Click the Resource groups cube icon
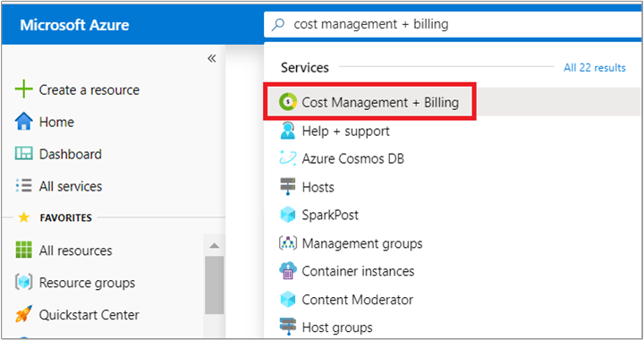Viewport: 644px width, 340px height. (23, 282)
